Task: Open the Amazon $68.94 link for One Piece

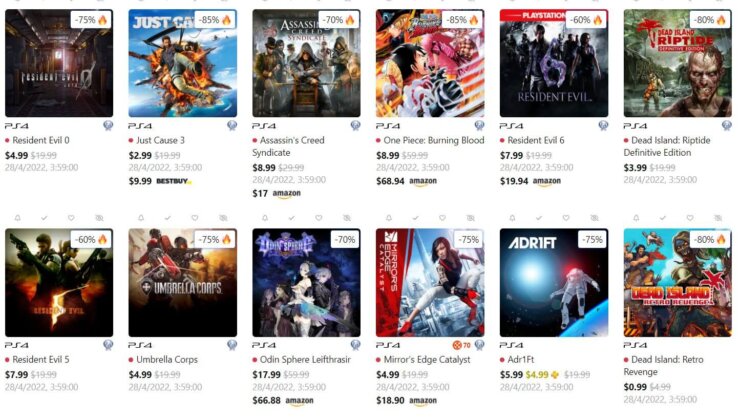Action: 406,181
